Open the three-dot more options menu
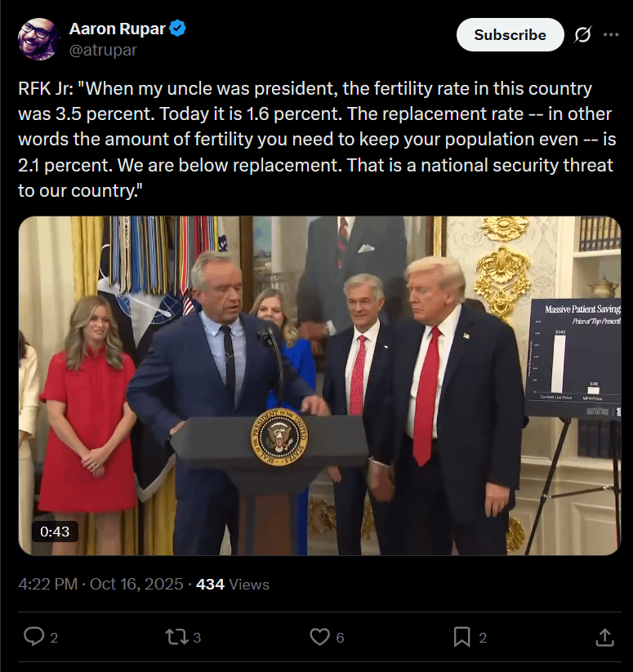This screenshot has height=672, width=633. click(x=611, y=35)
